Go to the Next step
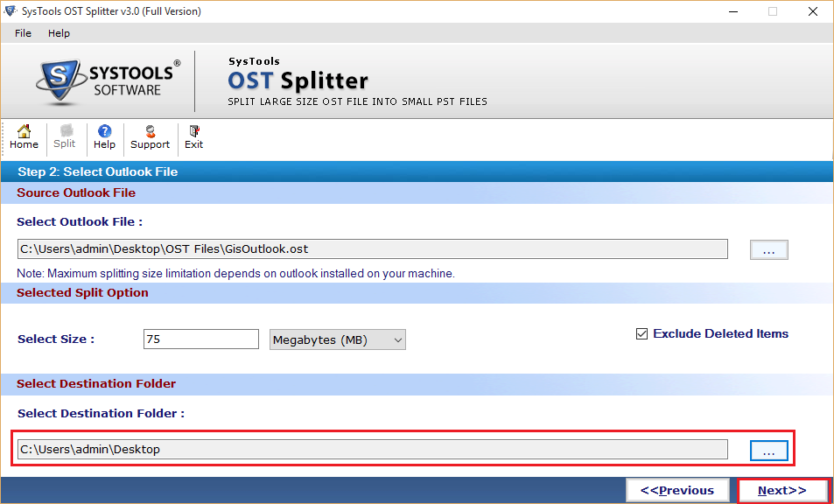Viewport: 834px width, 504px height. [x=781, y=490]
